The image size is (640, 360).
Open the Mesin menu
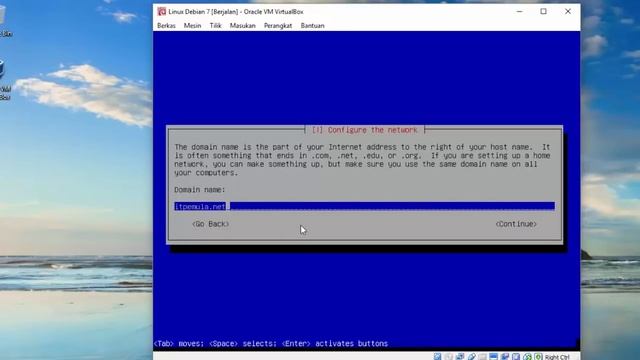(192, 26)
